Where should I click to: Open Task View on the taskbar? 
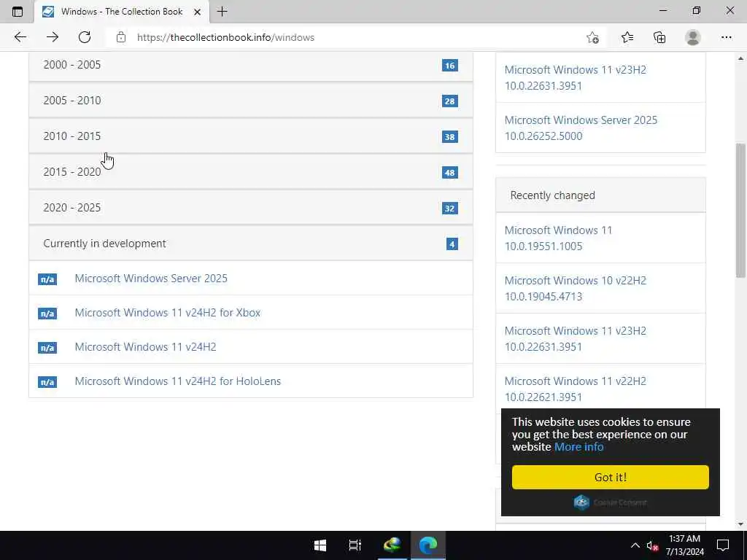(x=355, y=545)
